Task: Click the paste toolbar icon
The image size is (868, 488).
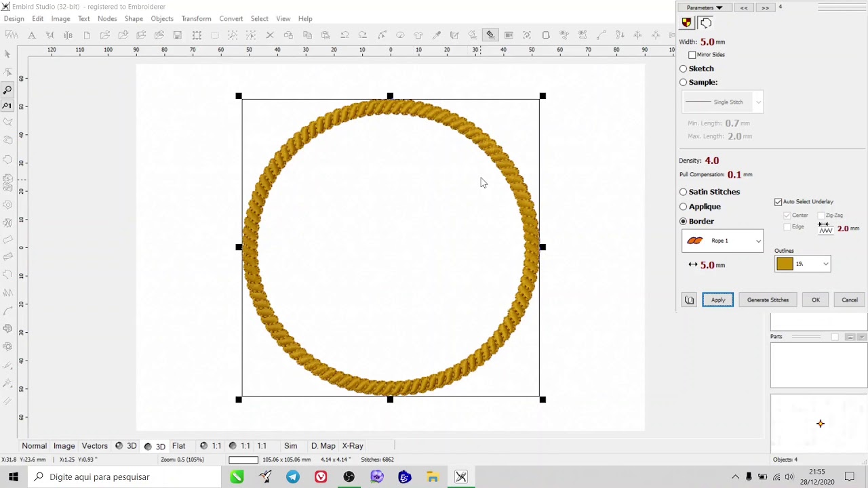Action: pos(325,35)
